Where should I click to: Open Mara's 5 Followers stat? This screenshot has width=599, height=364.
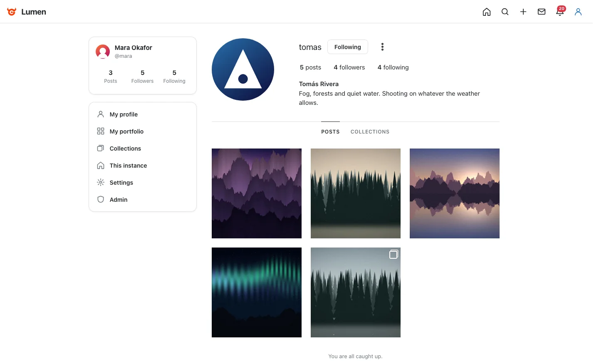click(143, 77)
